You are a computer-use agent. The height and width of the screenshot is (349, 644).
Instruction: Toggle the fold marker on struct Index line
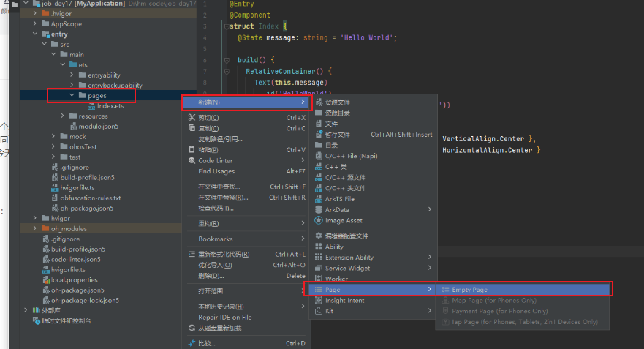pos(227,26)
